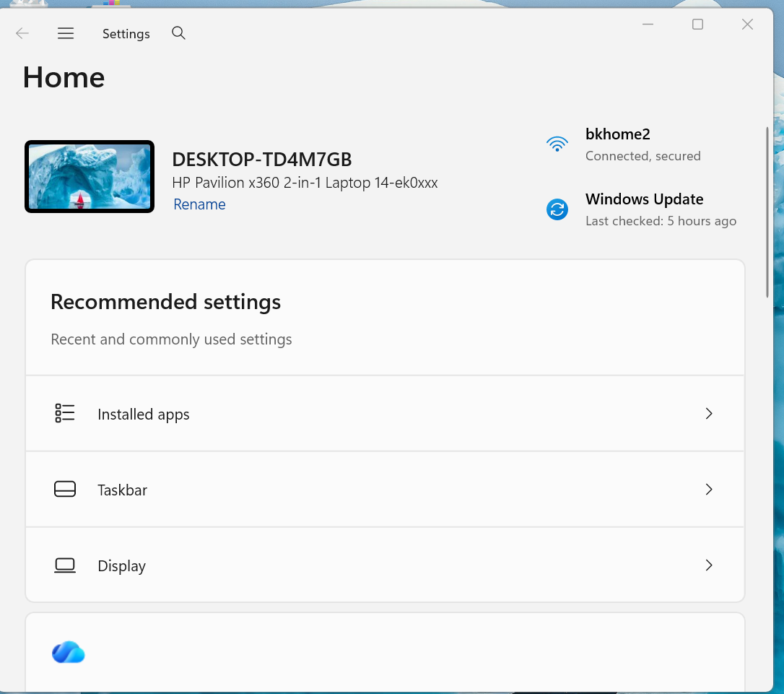The width and height of the screenshot is (784, 694).
Task: Click the Installed apps list icon
Action: (64, 414)
